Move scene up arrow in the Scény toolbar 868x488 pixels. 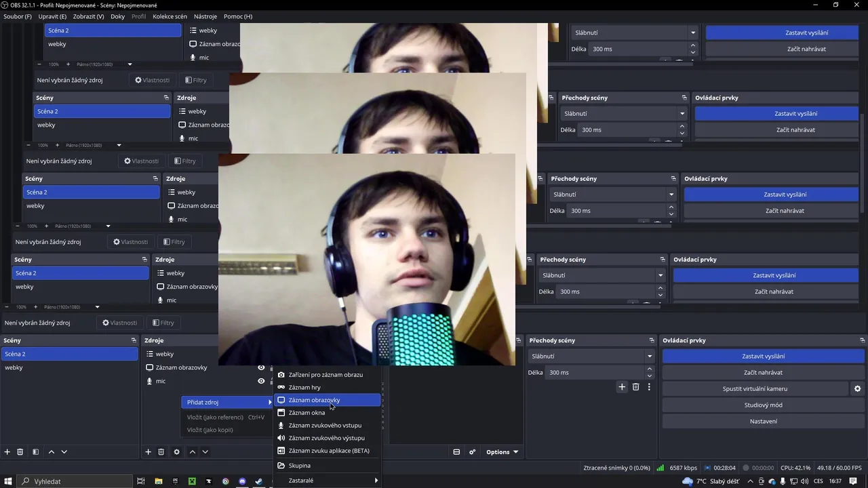(51, 452)
